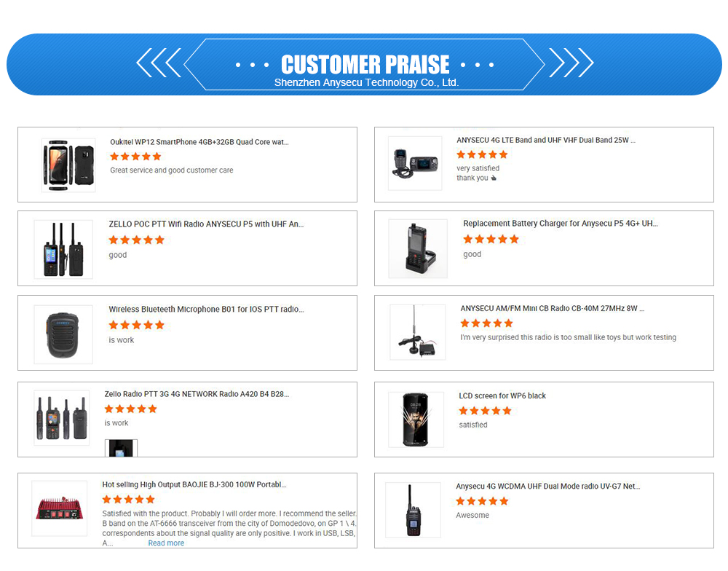Image resolution: width=728 pixels, height=571 pixels.
Task: Open the Oukitel WP12 SmartPhone product title
Action: (x=200, y=142)
